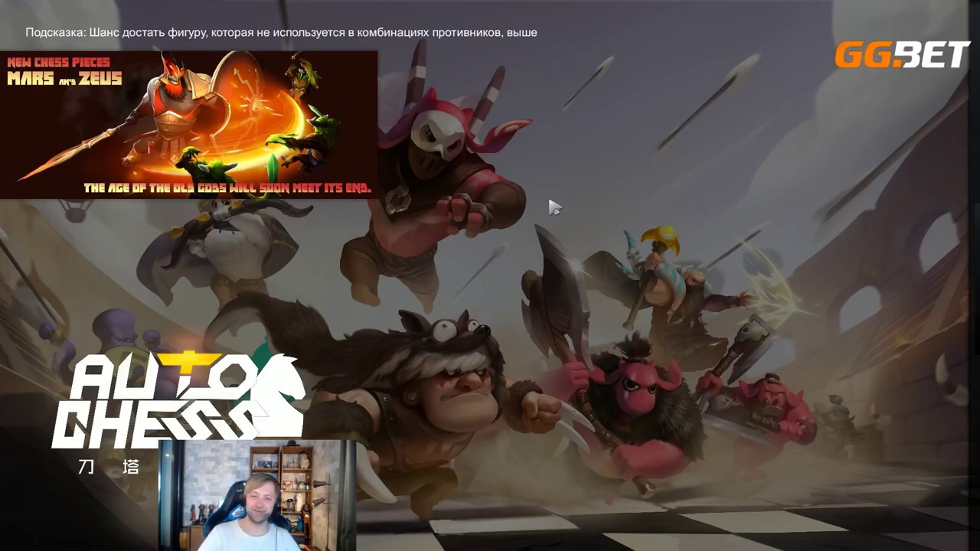Click the streamer webcam overlay

258,495
